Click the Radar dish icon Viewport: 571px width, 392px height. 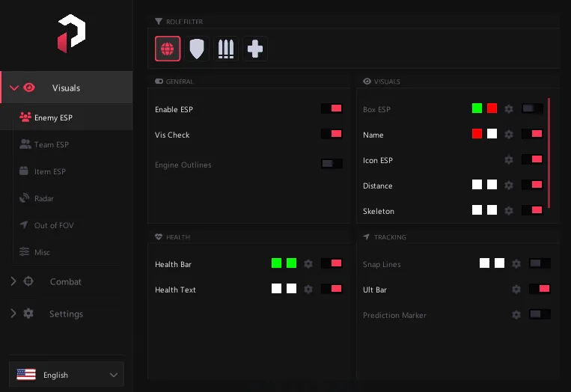24,197
